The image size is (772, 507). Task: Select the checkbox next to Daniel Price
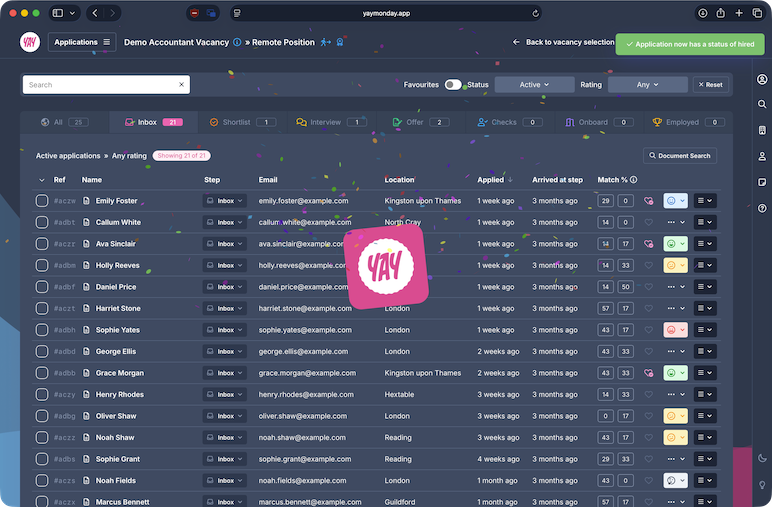42,287
